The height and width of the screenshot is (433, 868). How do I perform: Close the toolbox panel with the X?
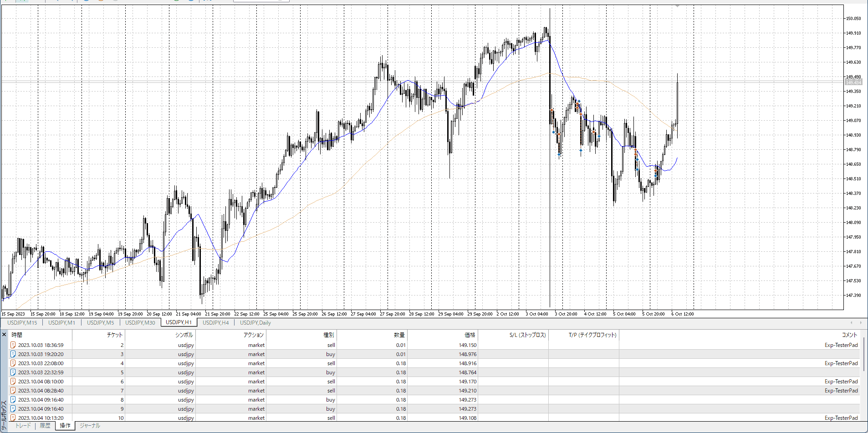pyautogui.click(x=4, y=335)
